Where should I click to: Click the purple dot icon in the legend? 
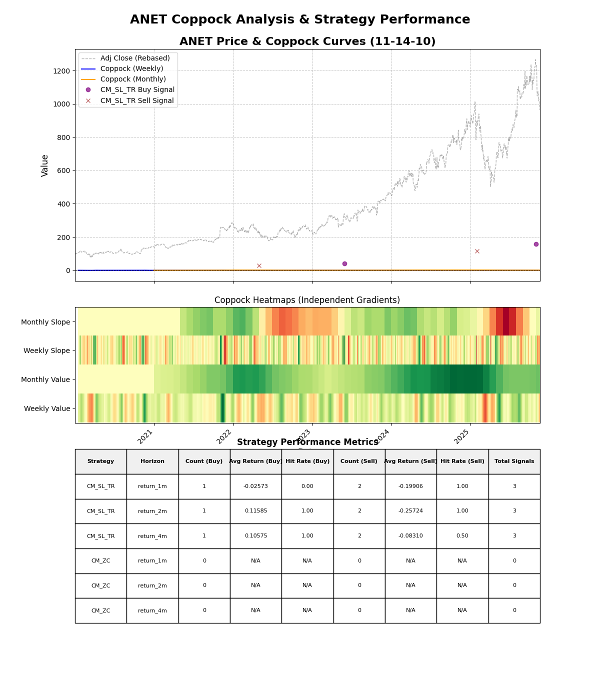coord(88,90)
